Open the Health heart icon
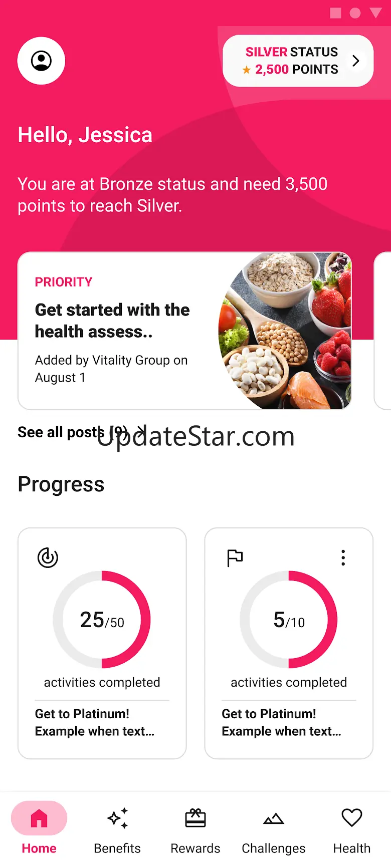This screenshot has width=391, height=868. point(352,818)
